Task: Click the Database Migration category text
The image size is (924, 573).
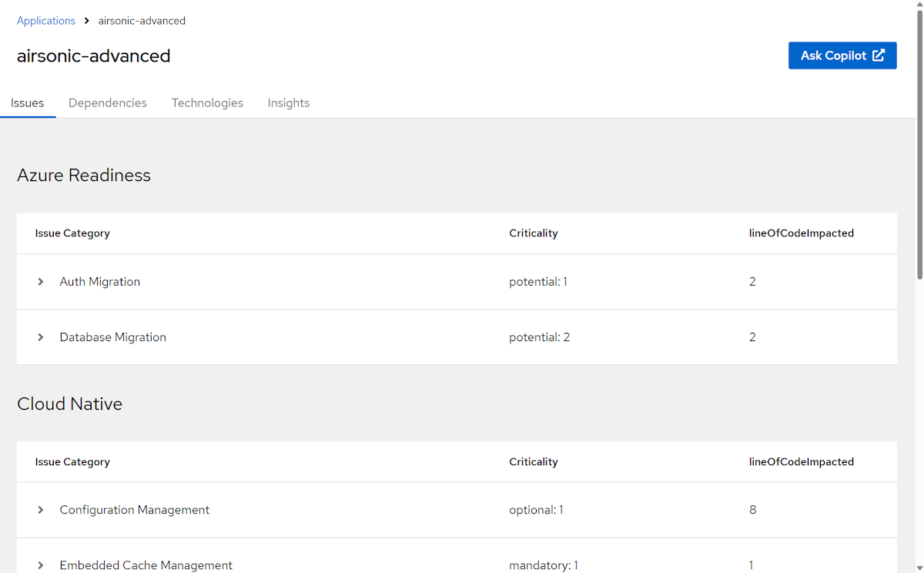Action: tap(113, 337)
